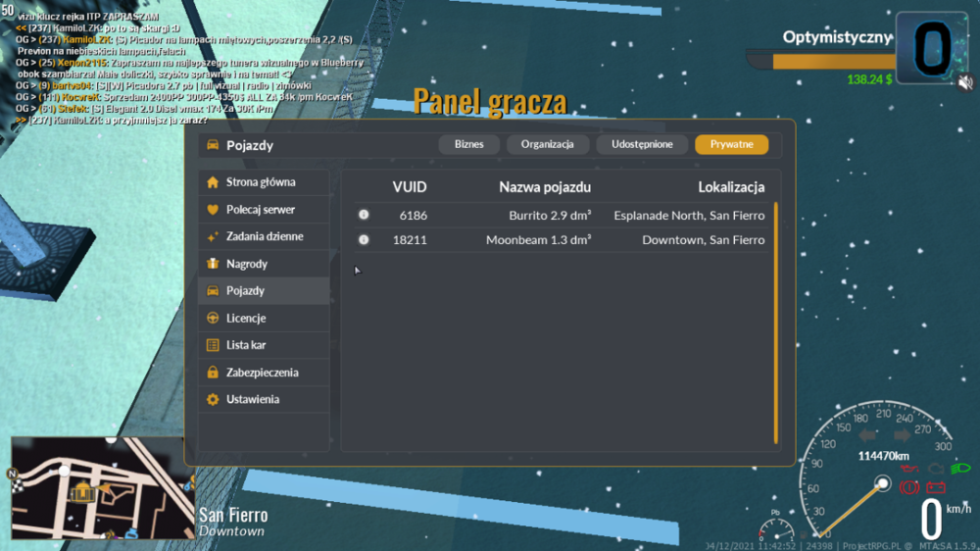This screenshot has height=551, width=980.
Task: Click the minimap in the corner
Action: tap(103, 488)
